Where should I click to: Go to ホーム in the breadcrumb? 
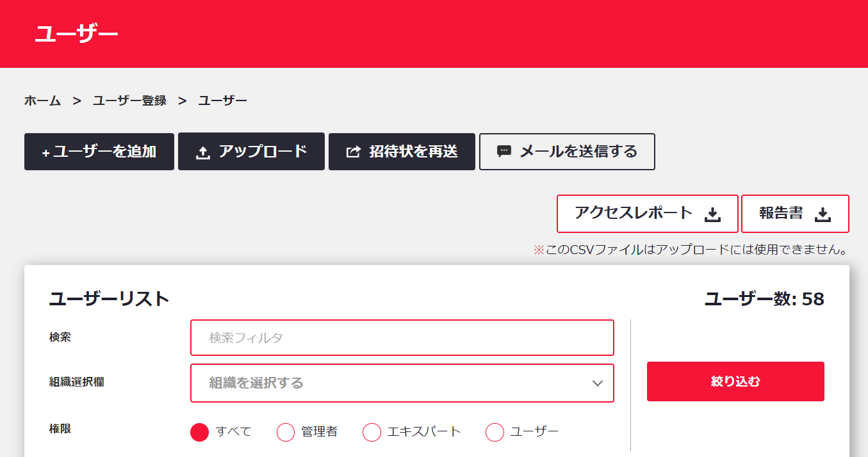(x=42, y=100)
